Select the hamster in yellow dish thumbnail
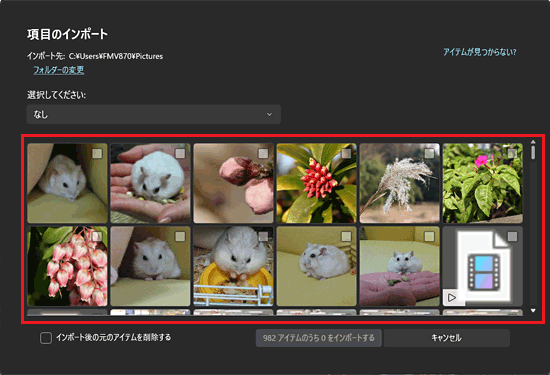Viewport: 550px width, 375px height. (233, 266)
